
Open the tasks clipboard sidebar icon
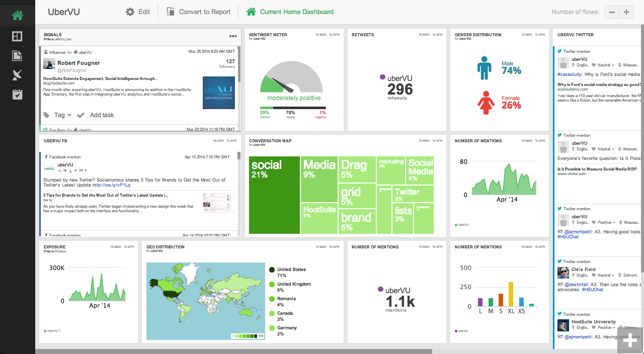18,94
